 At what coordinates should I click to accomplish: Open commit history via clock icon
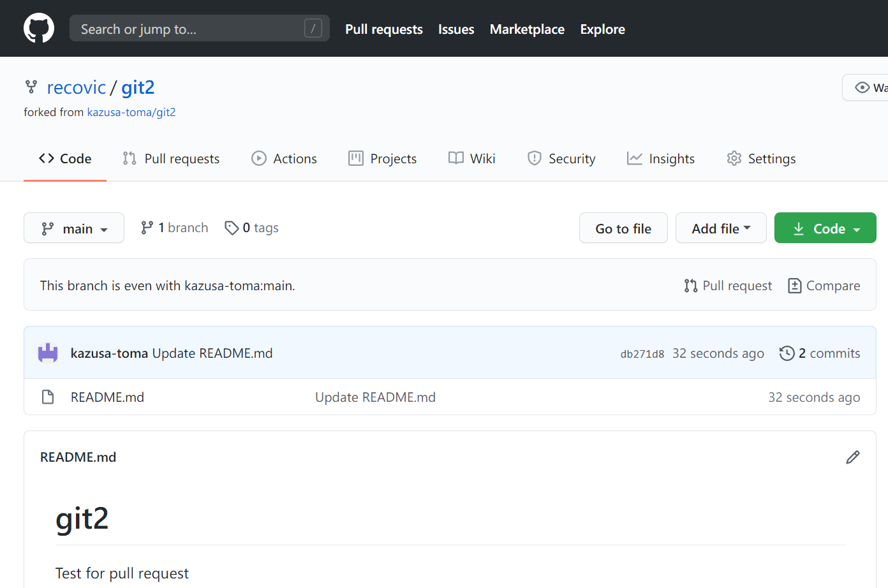[787, 353]
